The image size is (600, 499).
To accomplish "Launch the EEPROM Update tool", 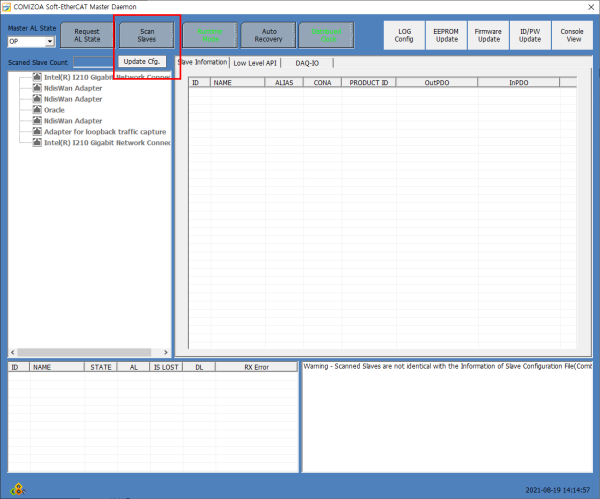I will [x=447, y=35].
